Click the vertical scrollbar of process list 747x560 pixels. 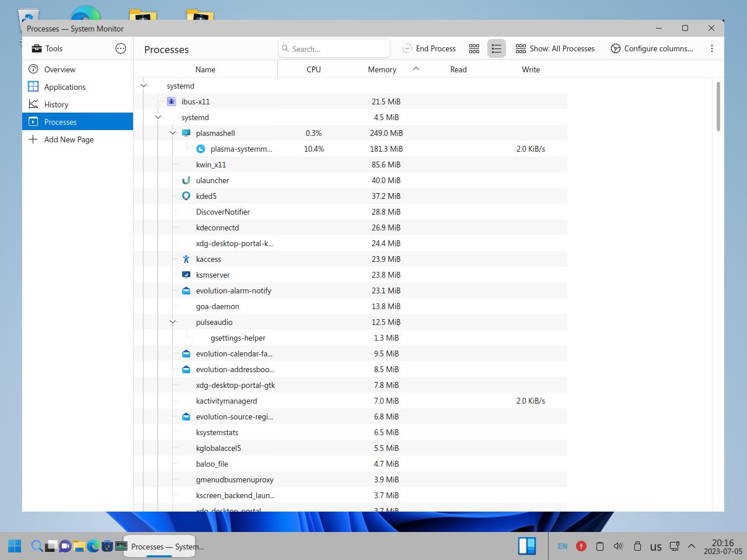click(x=718, y=107)
